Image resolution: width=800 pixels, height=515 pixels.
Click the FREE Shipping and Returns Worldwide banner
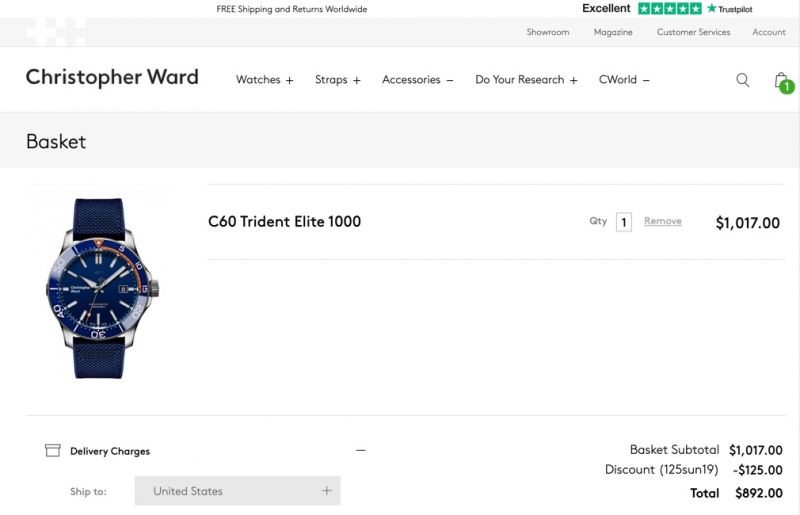291,9
